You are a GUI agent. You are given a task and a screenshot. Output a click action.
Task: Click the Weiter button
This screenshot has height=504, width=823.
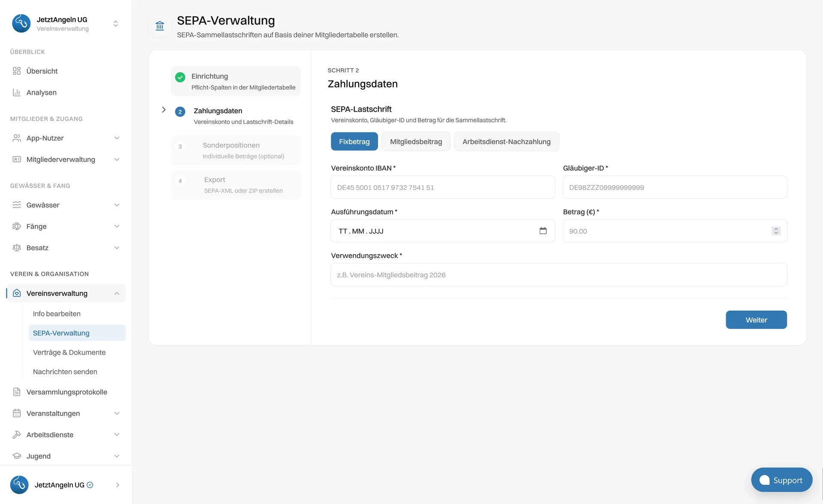pyautogui.click(x=756, y=320)
